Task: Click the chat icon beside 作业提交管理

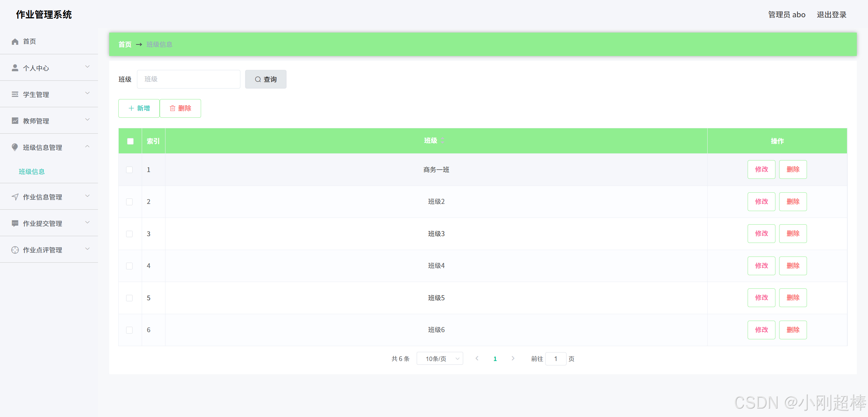Action: (15, 223)
